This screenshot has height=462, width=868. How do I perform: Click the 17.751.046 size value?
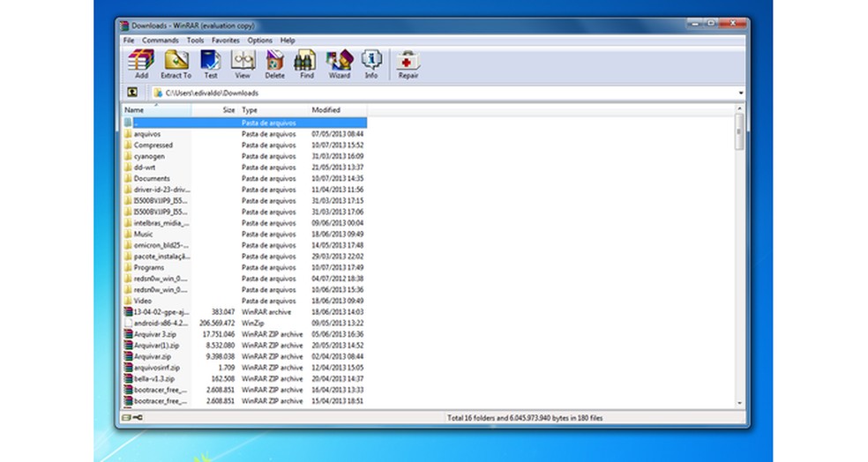coord(219,334)
